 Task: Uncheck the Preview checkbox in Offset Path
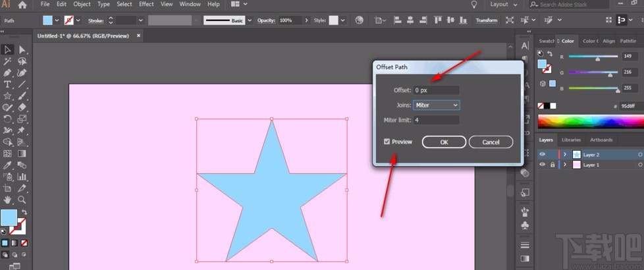pyautogui.click(x=387, y=142)
